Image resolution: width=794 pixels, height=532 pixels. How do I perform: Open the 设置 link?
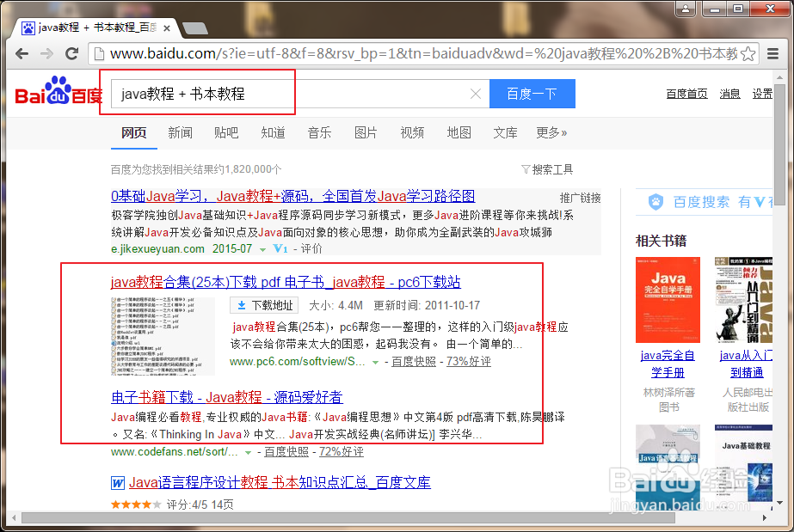[762, 94]
